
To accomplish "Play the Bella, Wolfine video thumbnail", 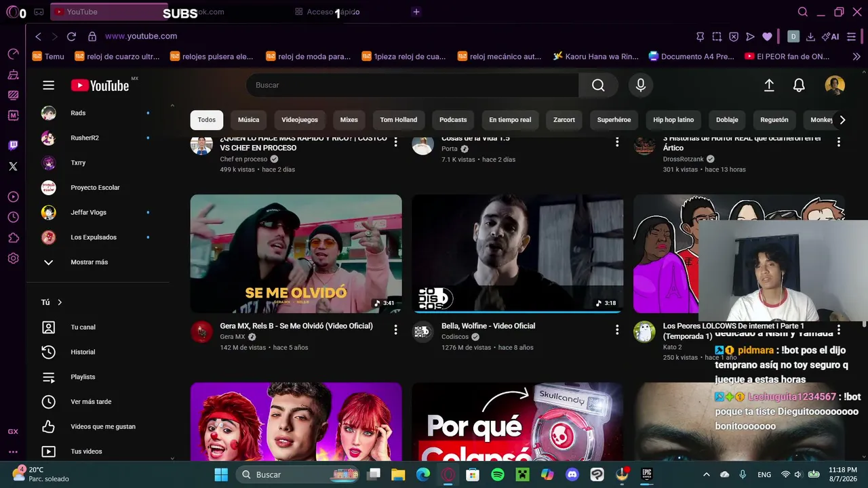I will [x=517, y=254].
